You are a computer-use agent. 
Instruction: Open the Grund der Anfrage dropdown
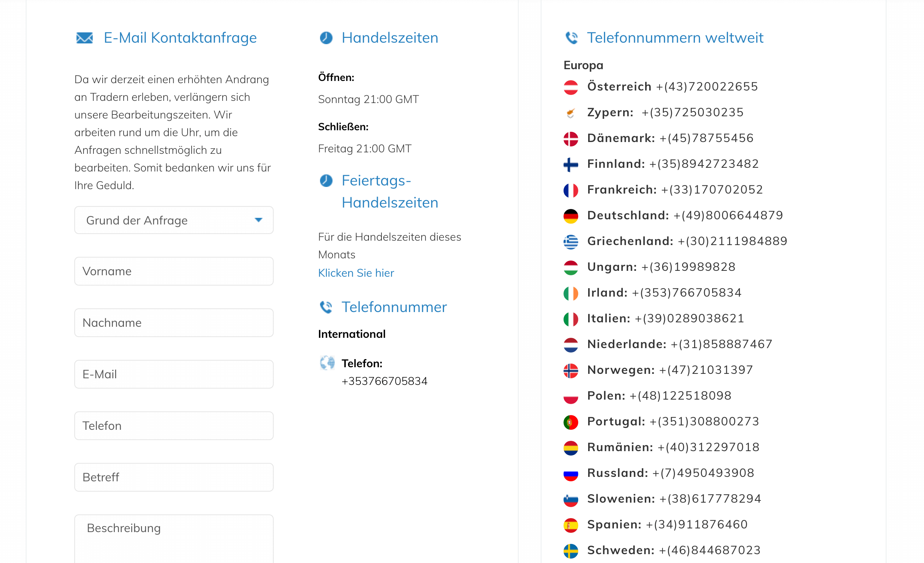point(165,220)
